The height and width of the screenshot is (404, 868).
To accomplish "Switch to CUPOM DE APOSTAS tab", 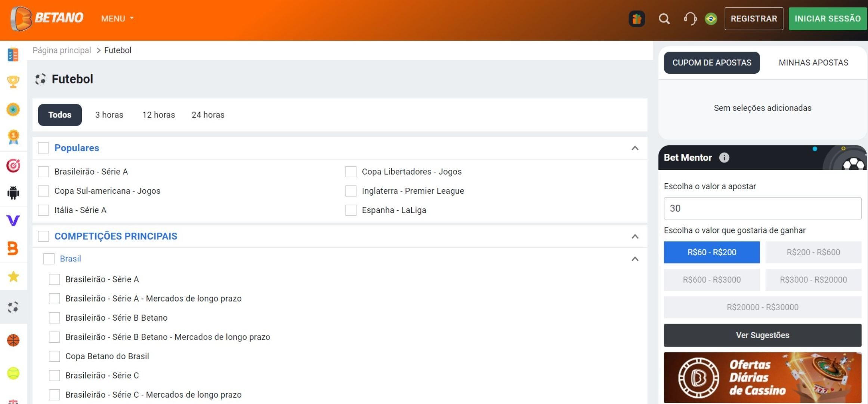I will (712, 63).
